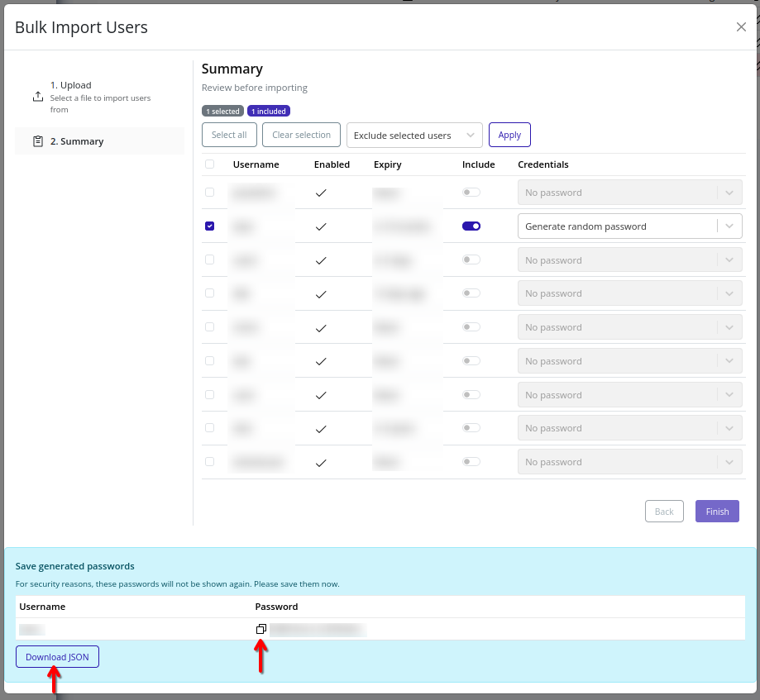760x700 pixels.
Task: Tick the checkbox on the first user row
Action: tap(209, 192)
